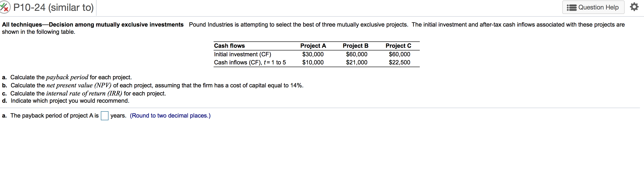Open the Question Help menu
This screenshot has height=177, width=644.
(x=593, y=7)
